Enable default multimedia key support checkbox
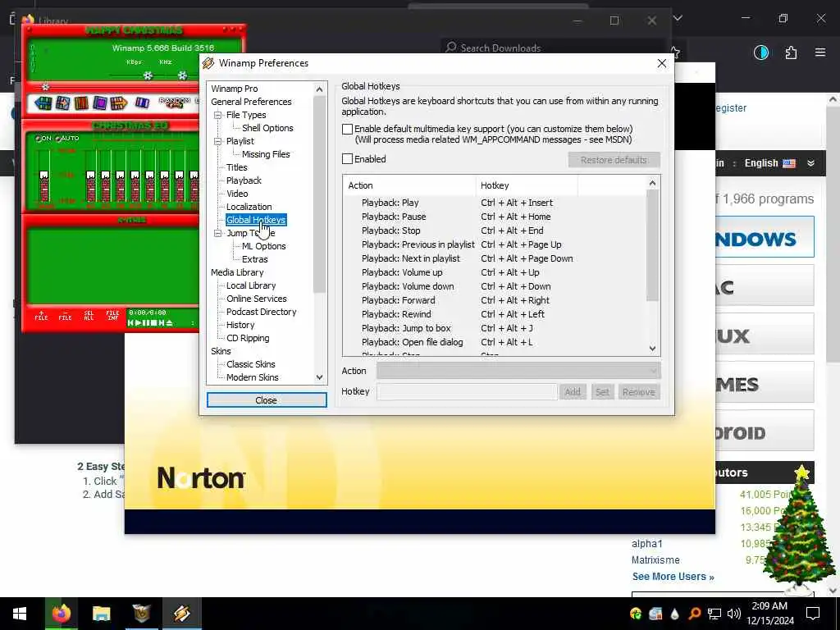This screenshot has width=840, height=630. 347,129
